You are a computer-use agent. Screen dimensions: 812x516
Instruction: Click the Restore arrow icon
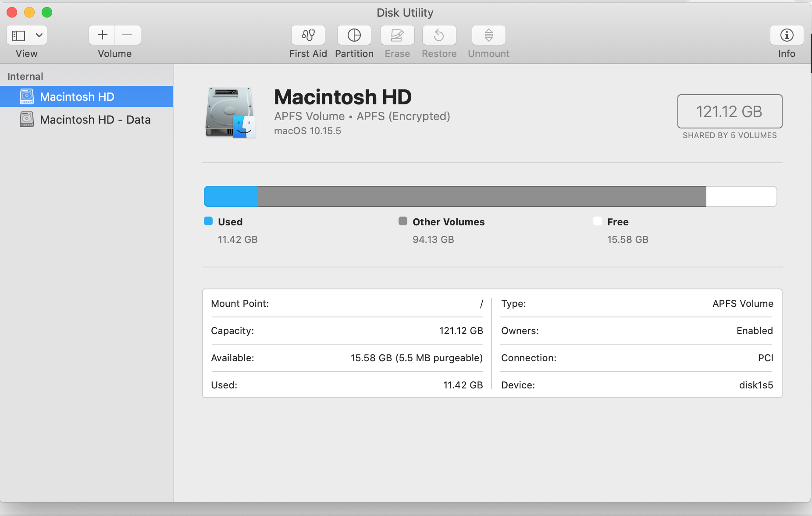pos(439,35)
